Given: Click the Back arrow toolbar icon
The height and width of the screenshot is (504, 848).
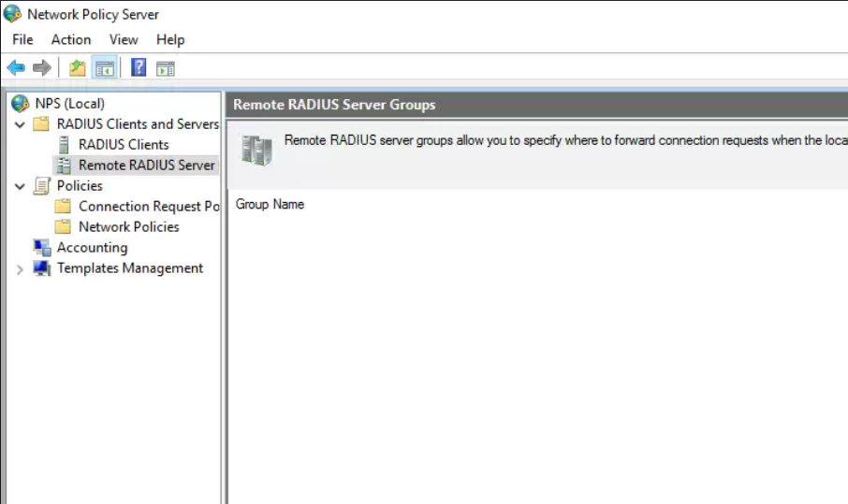Looking at the screenshot, I should pos(16,68).
